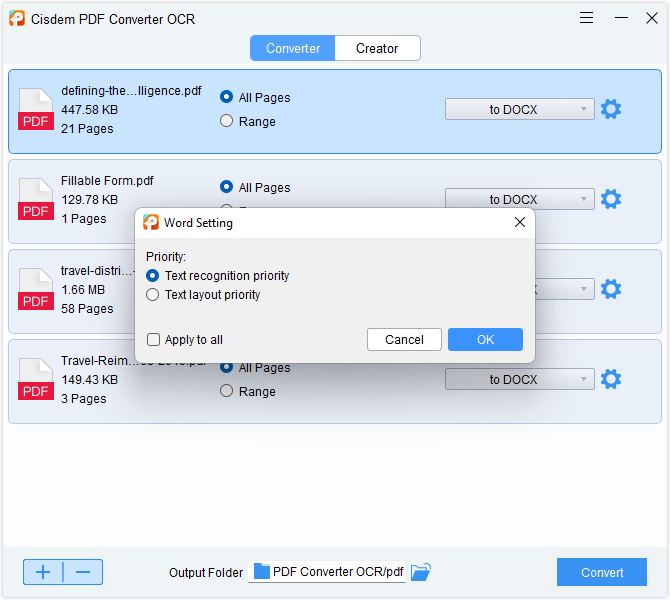670x600 pixels.
Task: Open to DOCX dropdown for Travel-Reim file
Action: pos(520,379)
